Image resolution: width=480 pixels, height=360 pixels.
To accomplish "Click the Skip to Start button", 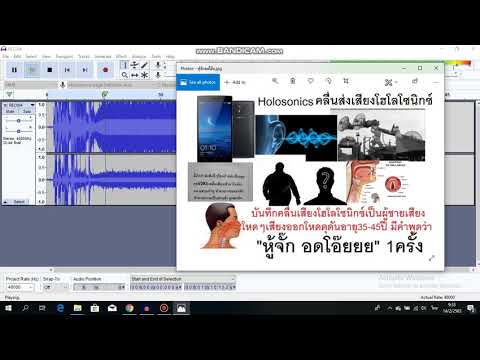I will (x=67, y=70).
